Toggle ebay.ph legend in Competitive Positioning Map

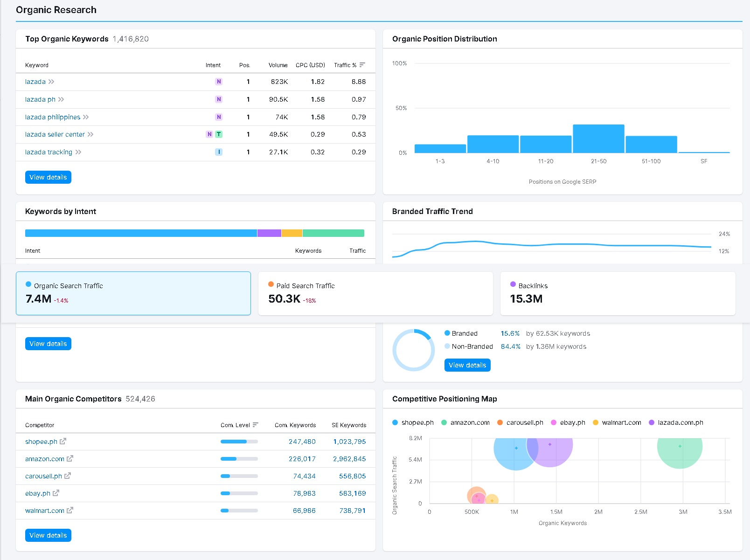tap(568, 422)
